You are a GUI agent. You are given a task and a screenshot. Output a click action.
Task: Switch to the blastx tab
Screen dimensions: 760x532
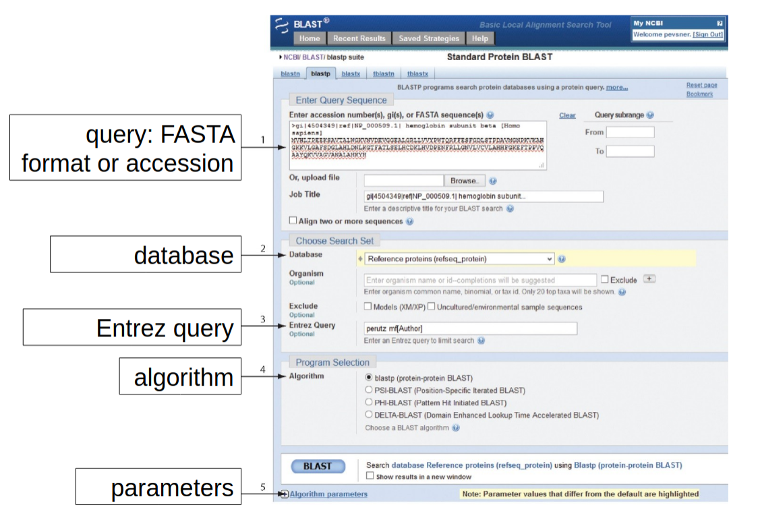[x=351, y=73]
